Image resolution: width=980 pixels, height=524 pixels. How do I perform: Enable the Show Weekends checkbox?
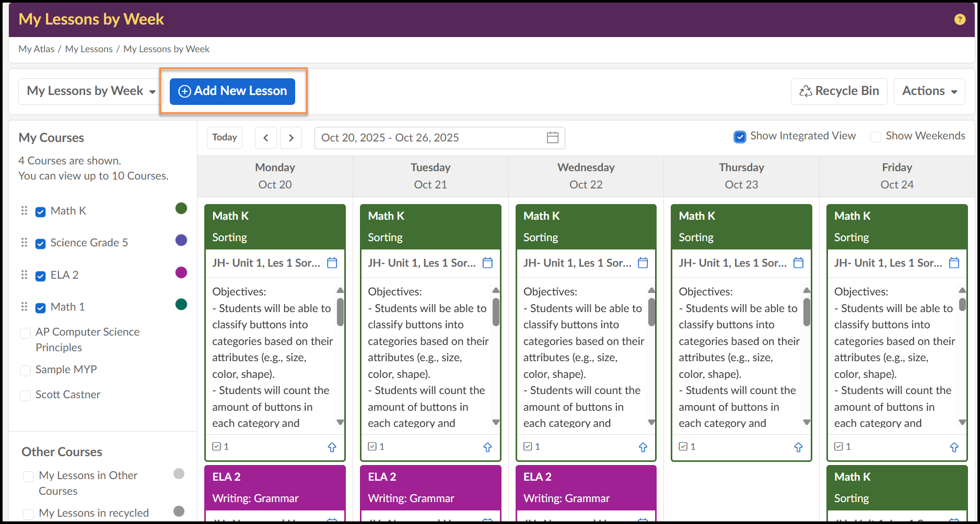click(x=876, y=137)
